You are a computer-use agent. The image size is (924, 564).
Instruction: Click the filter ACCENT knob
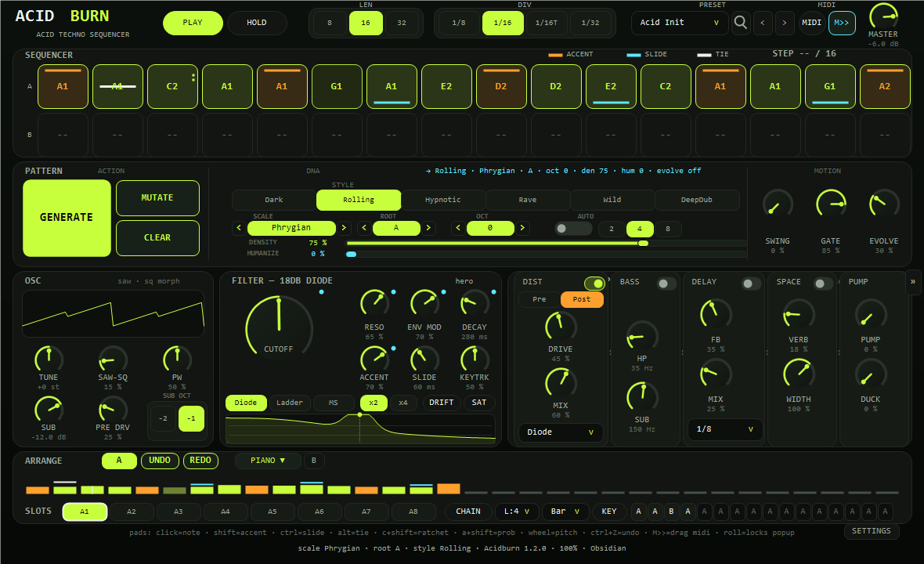tap(374, 360)
